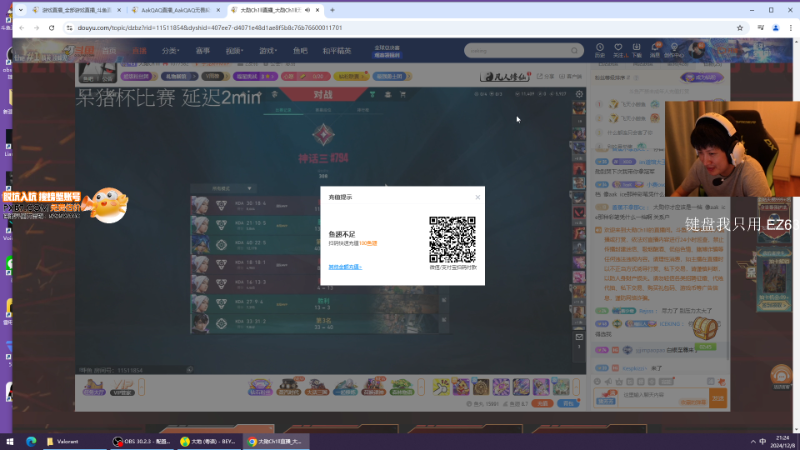The image size is (800, 450).
Task: Expand the 视频 dropdown menu
Action: click(234, 51)
